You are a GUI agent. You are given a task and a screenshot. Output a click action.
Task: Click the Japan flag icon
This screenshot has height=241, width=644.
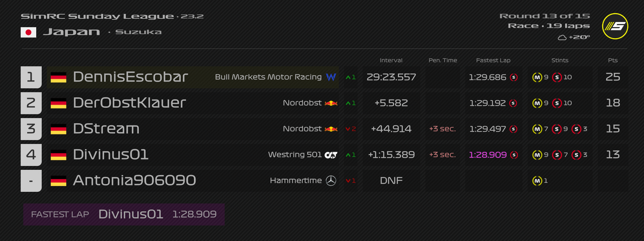pyautogui.click(x=28, y=32)
